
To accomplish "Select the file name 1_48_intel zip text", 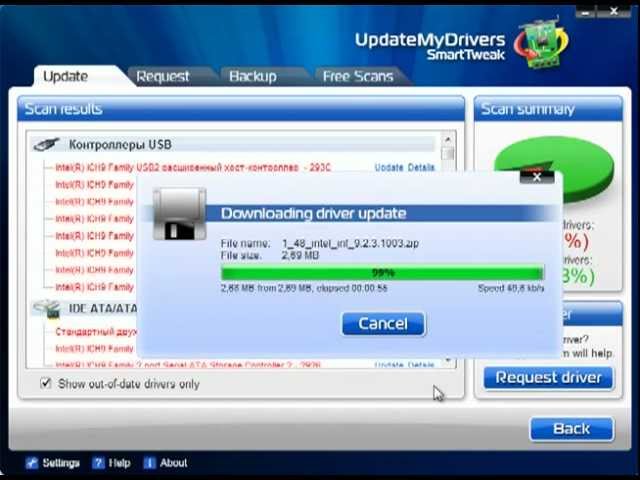I will [351, 243].
